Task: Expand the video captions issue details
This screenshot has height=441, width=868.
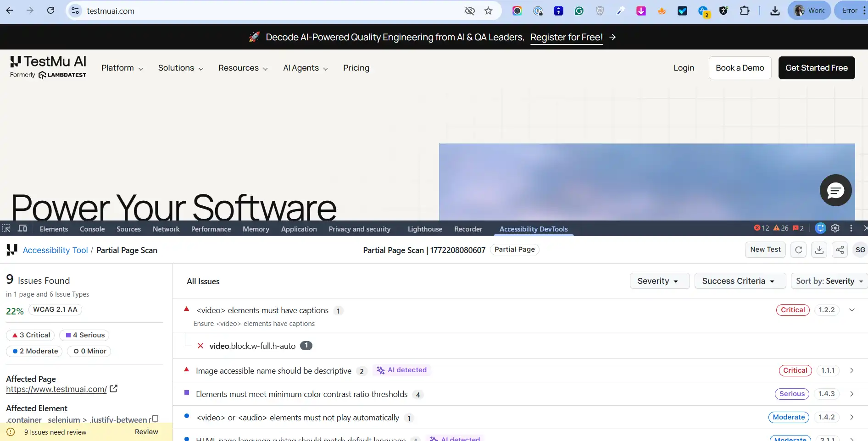Action: (851, 310)
